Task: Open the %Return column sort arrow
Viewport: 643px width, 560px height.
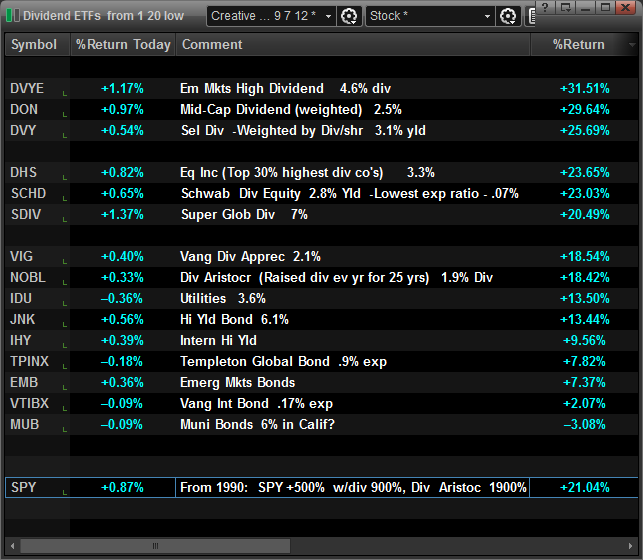Action: pos(632,44)
